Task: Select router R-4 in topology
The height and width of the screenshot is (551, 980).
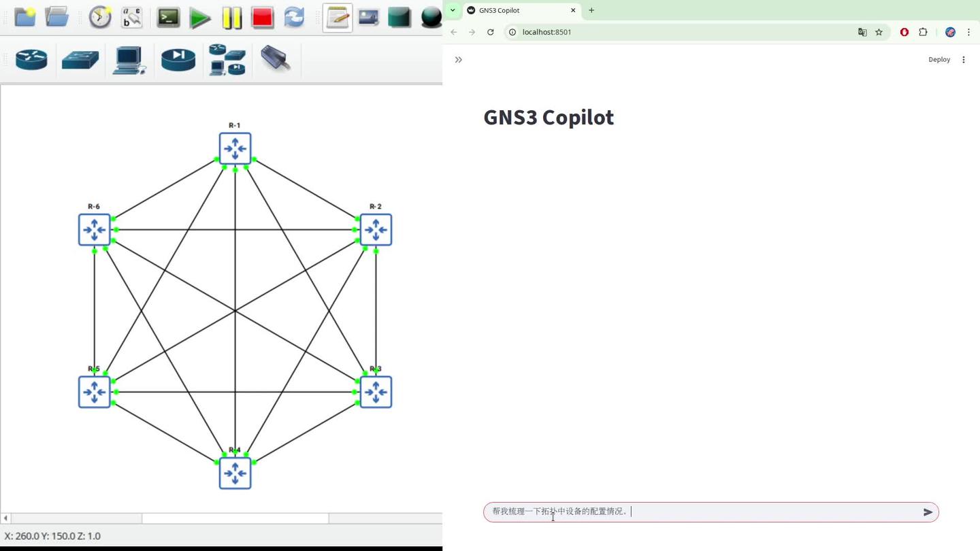Action: pos(235,473)
